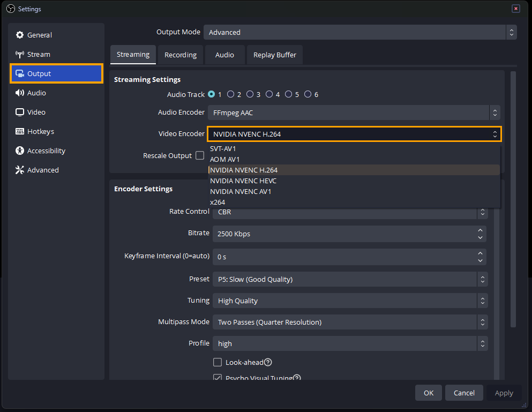Choose NVIDIA NVENC HEVC encoder
Viewport: 532px width, 412px height.
click(354, 181)
